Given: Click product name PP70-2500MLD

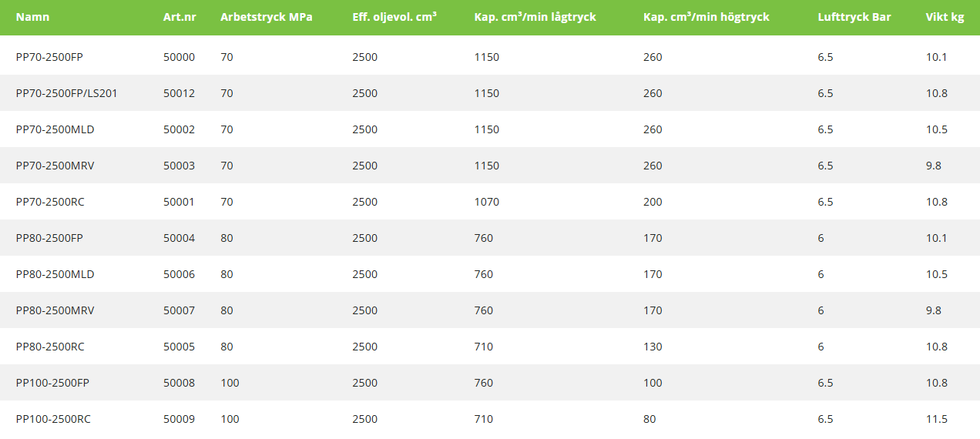Looking at the screenshot, I should pos(55,129).
